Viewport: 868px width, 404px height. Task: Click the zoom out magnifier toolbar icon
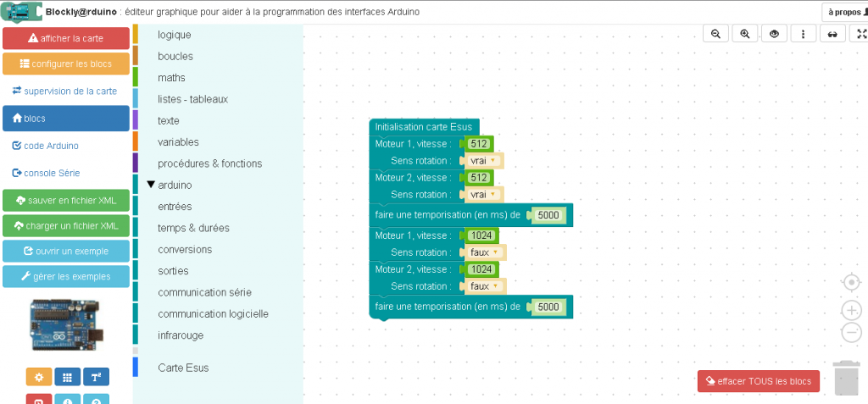click(715, 34)
